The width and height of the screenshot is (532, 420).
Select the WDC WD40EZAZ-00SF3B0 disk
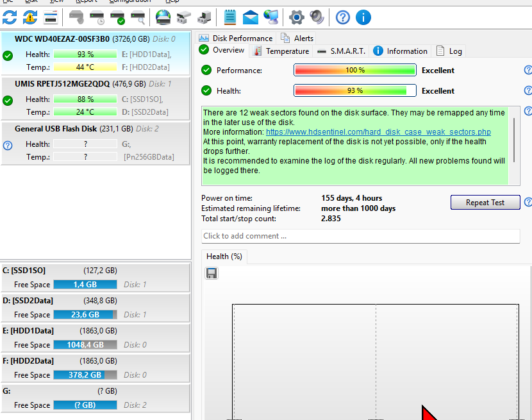[96, 53]
